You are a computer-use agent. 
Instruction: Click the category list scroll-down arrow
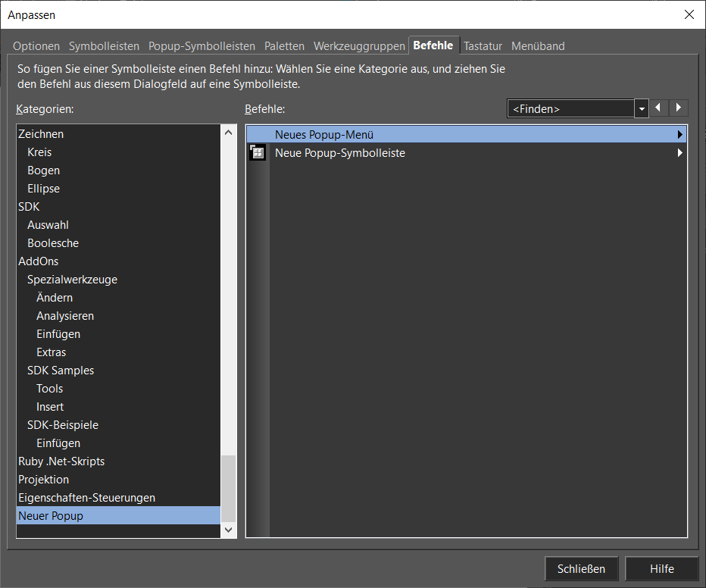point(228,530)
